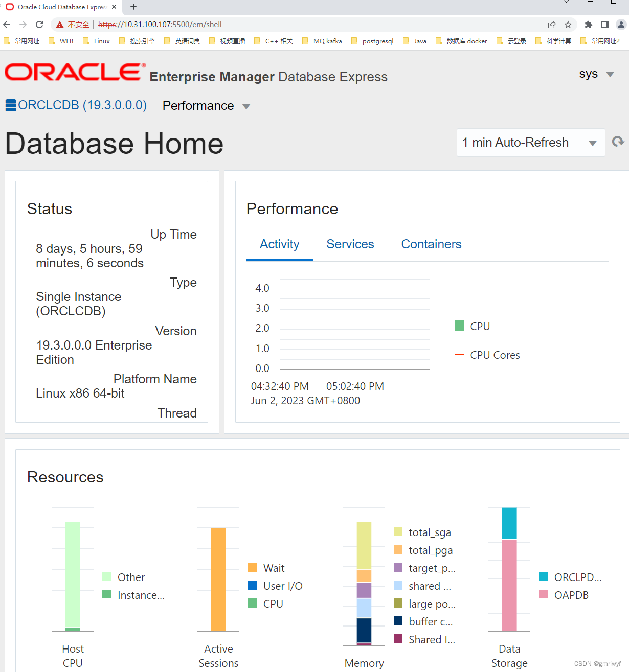Open the ORCLCDB (19.3.0.0.0) link
The image size is (629, 672).
[82, 105]
